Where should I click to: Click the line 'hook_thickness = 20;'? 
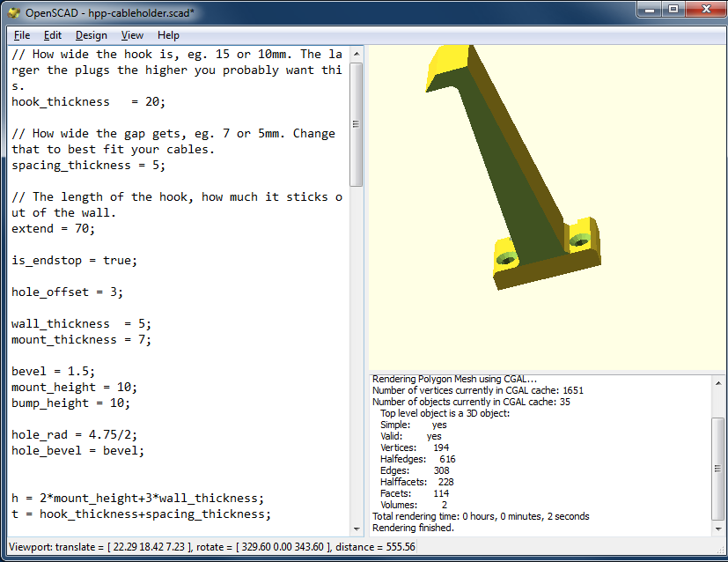[x=88, y=101]
